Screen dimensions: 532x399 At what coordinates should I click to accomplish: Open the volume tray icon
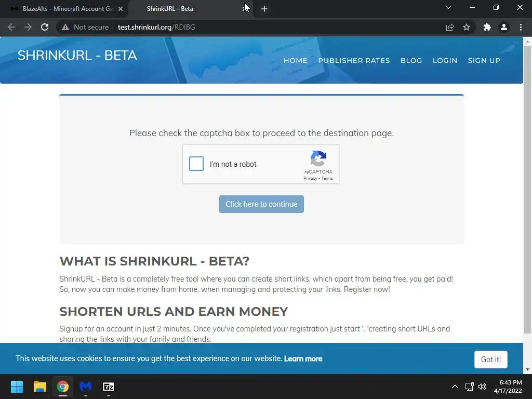(482, 387)
